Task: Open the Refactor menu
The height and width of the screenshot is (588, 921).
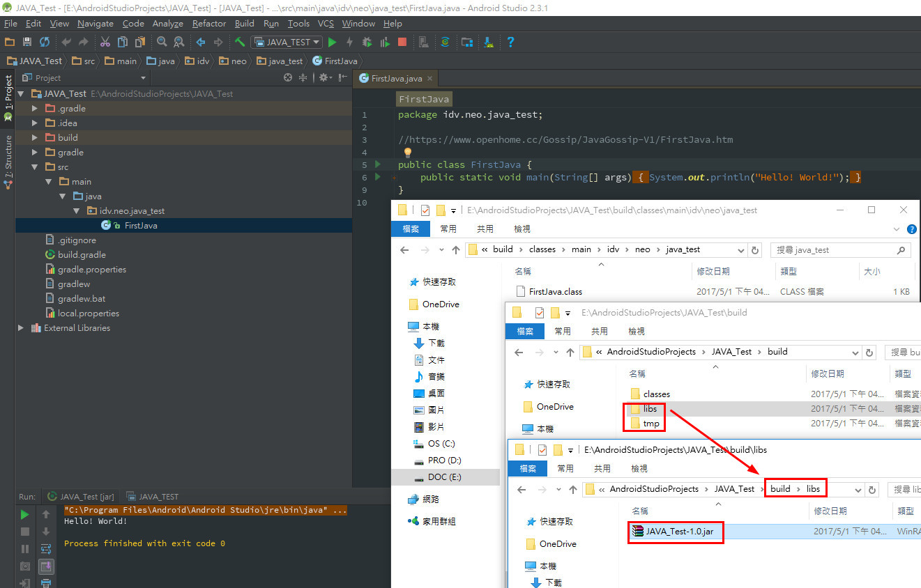Action: [x=209, y=24]
